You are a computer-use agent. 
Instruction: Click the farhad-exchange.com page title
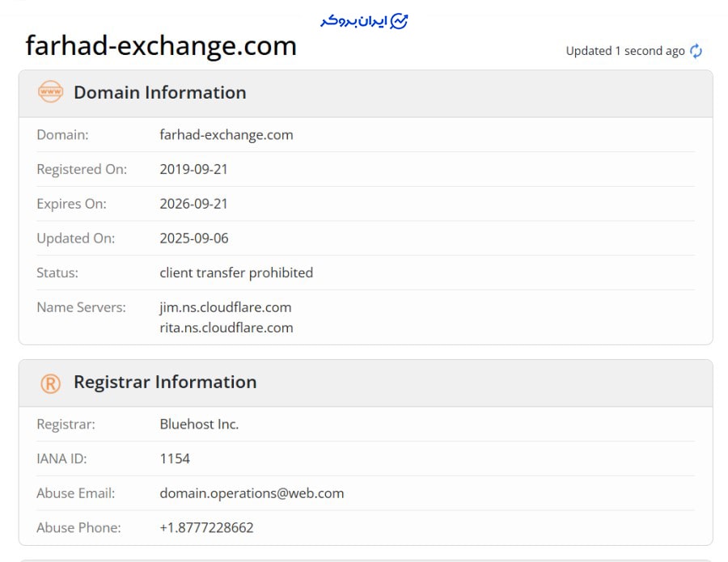coord(161,45)
